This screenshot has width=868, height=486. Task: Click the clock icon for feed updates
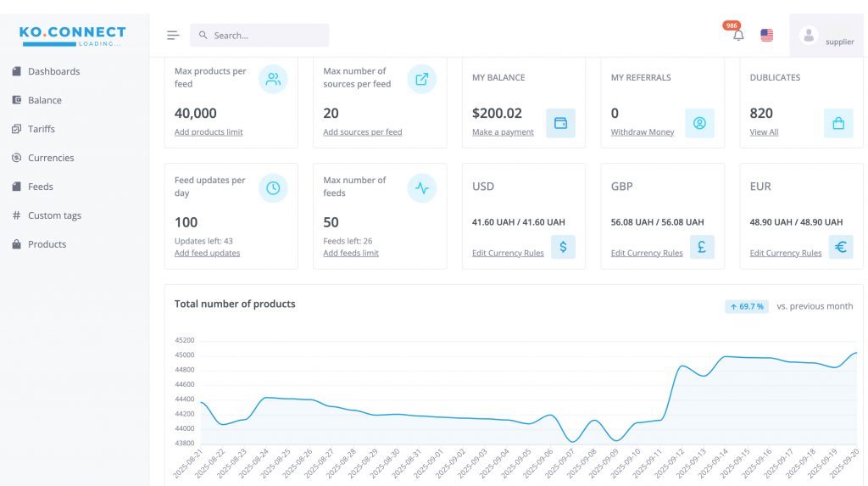[x=273, y=188]
